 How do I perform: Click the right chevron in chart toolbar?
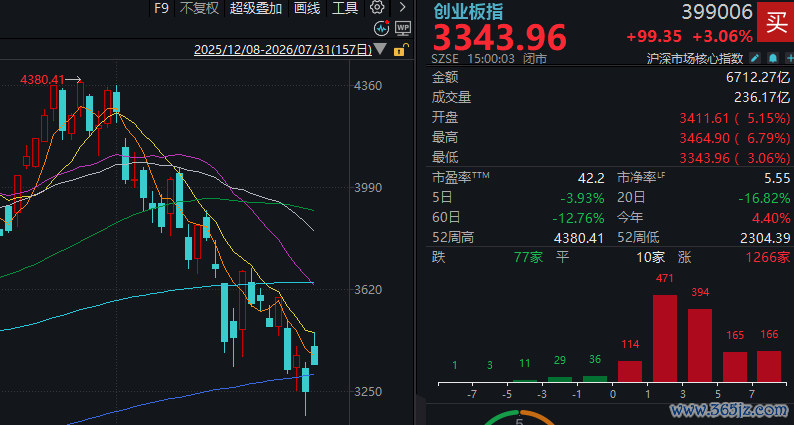click(x=403, y=7)
